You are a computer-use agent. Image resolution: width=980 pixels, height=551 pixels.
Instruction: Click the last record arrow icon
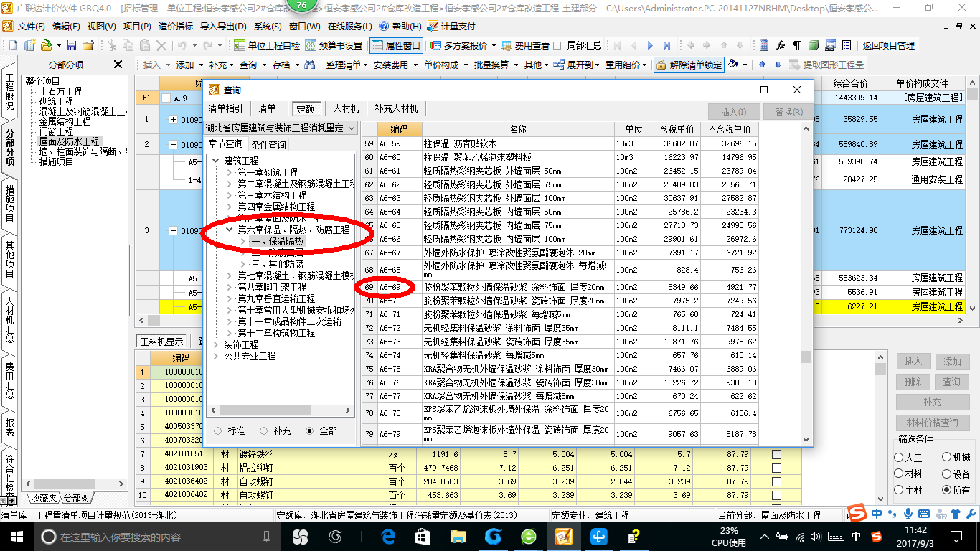pos(667,45)
